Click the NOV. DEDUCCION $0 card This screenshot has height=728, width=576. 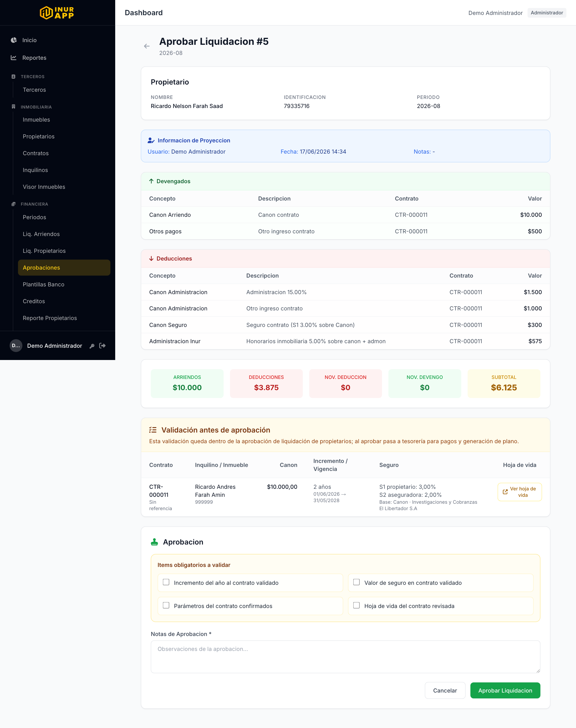345,384
